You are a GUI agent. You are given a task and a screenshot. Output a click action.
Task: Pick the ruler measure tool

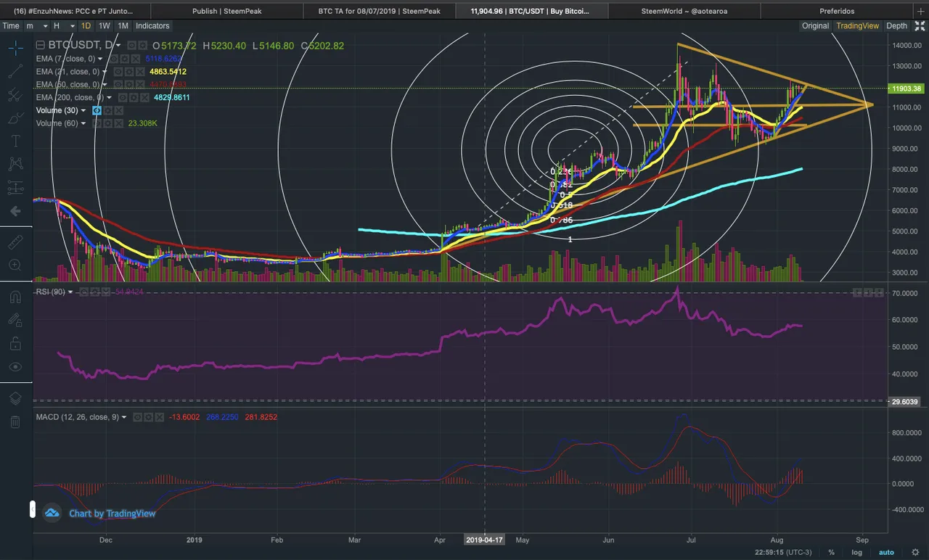coord(15,242)
